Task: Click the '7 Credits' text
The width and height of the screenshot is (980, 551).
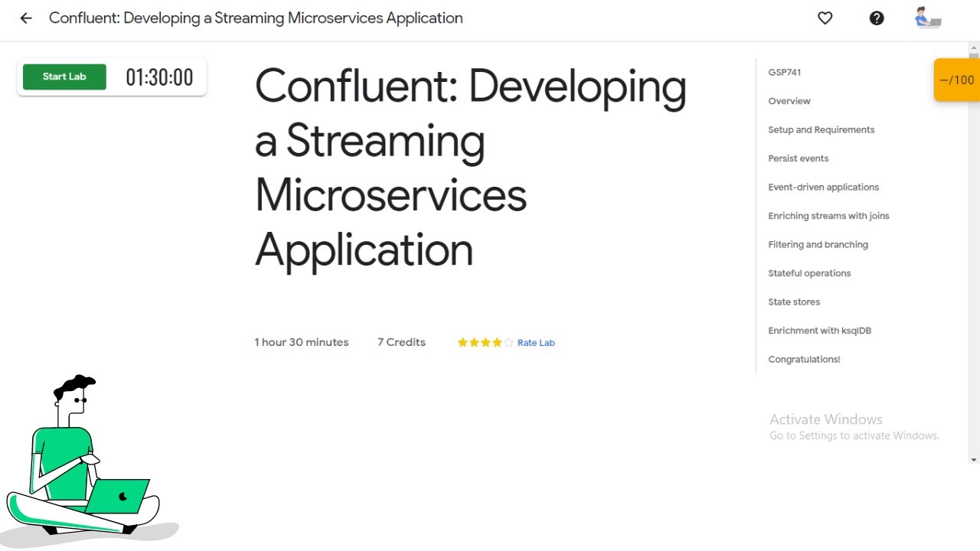Action: pyautogui.click(x=401, y=342)
